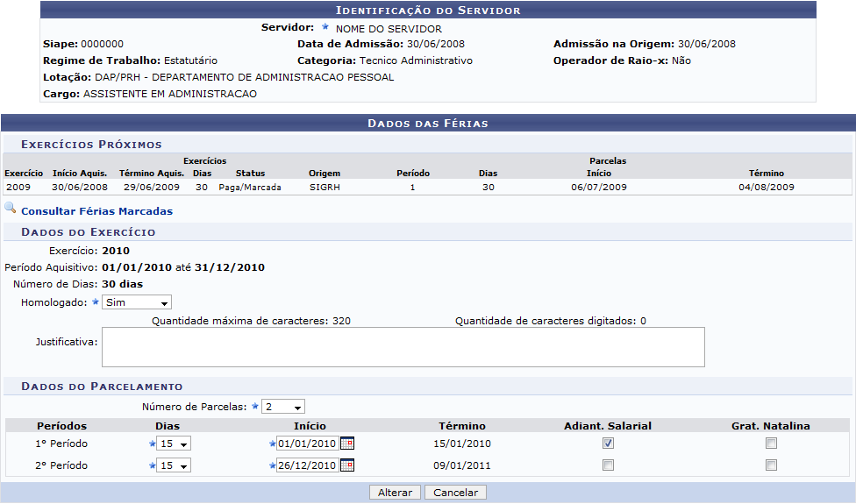Open calendar picker for 2º Período start date
This screenshot has width=856, height=504.
tap(346, 465)
